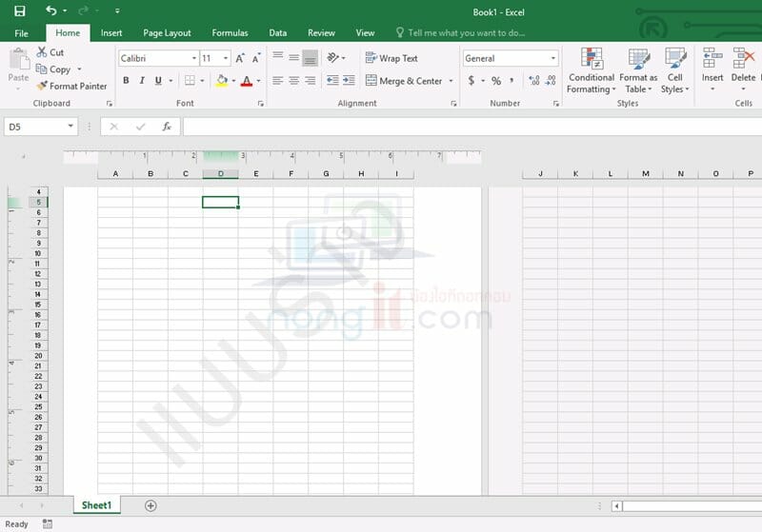
Task: Increase decimal places
Action: pos(534,81)
